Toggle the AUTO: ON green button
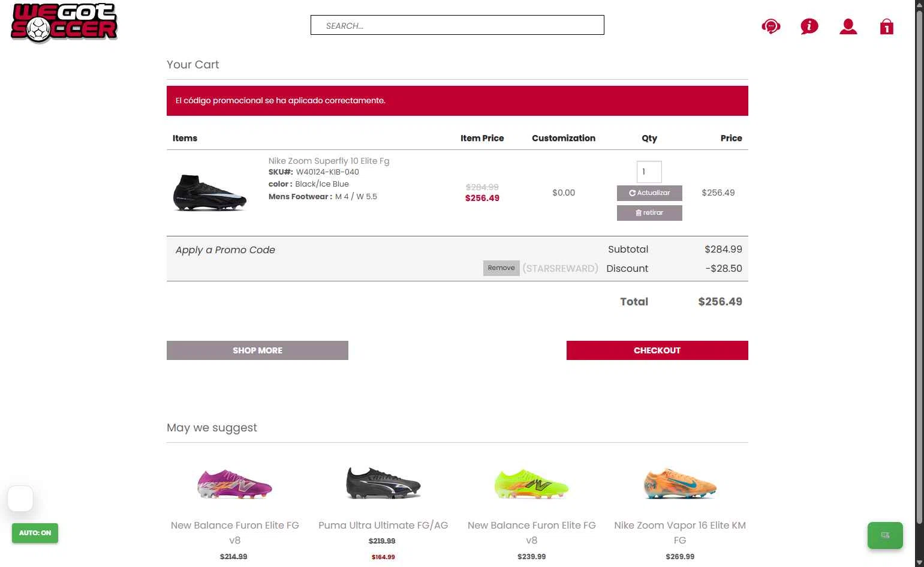Image resolution: width=924 pixels, height=567 pixels. point(35,533)
